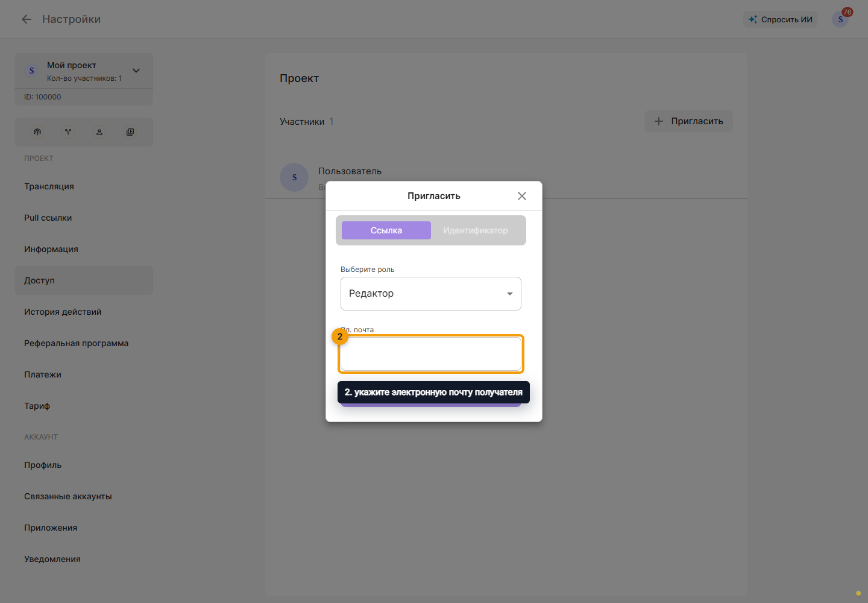Expand the Мой проект project selector chevron
This screenshot has width=868, height=603.
136,71
